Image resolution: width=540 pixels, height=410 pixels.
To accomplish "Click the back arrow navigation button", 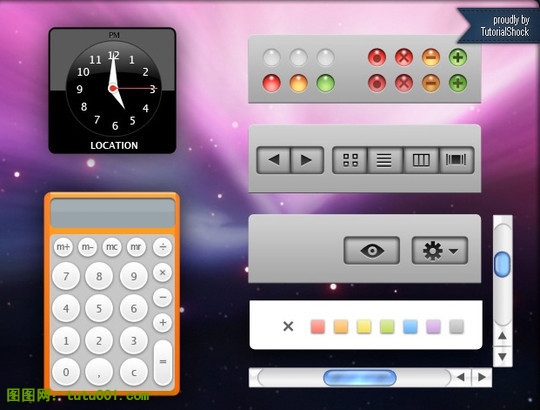I will click(273, 160).
